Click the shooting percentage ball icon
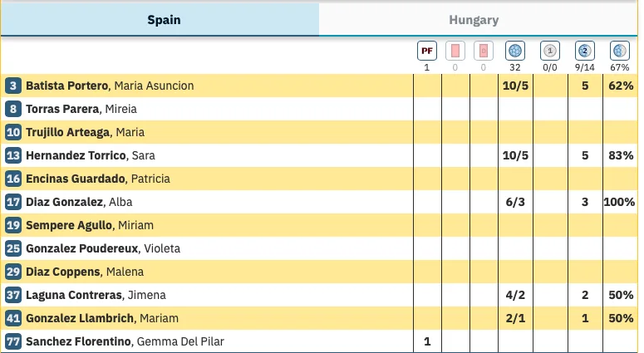 pyautogui.click(x=619, y=51)
